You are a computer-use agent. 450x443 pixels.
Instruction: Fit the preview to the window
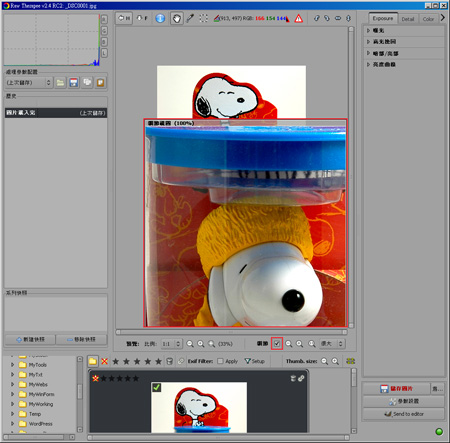point(212,344)
